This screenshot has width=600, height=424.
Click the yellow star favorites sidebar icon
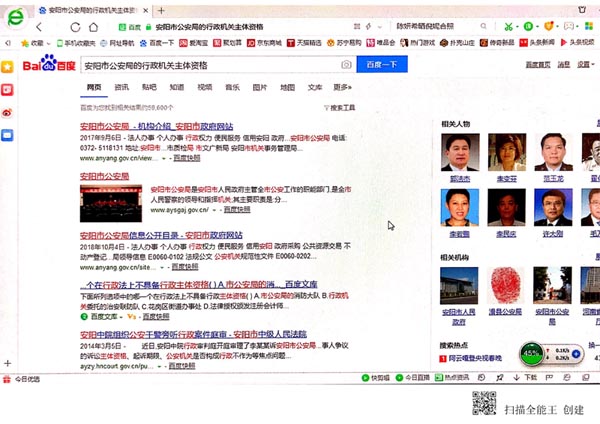click(x=7, y=66)
